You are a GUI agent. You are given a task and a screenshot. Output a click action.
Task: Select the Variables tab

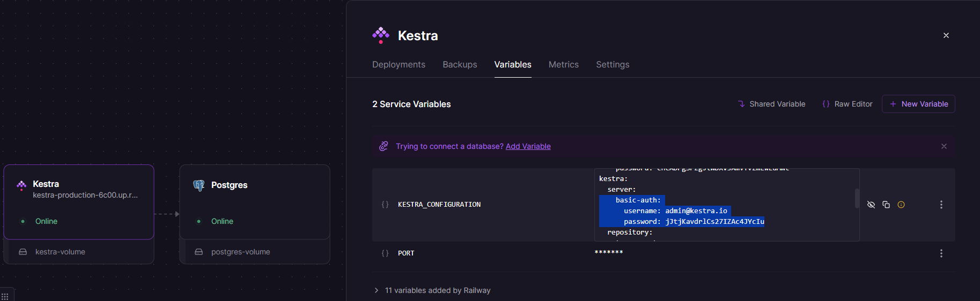(513, 64)
